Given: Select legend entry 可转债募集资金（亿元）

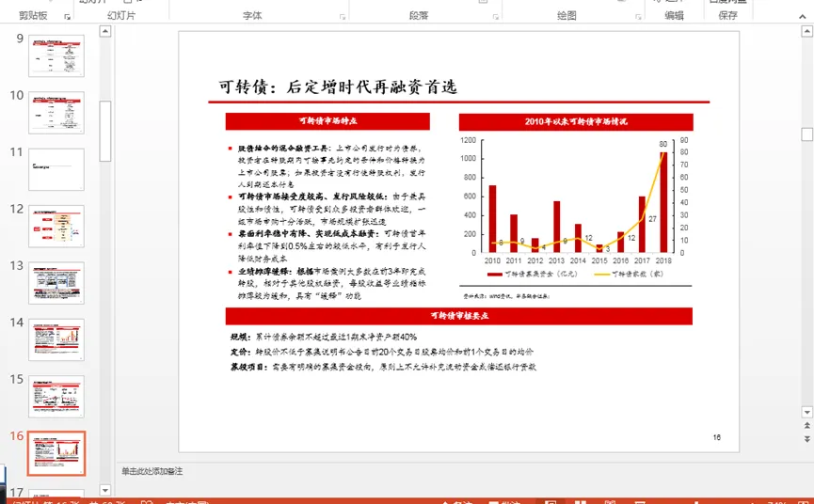Looking at the screenshot, I should [x=532, y=274].
